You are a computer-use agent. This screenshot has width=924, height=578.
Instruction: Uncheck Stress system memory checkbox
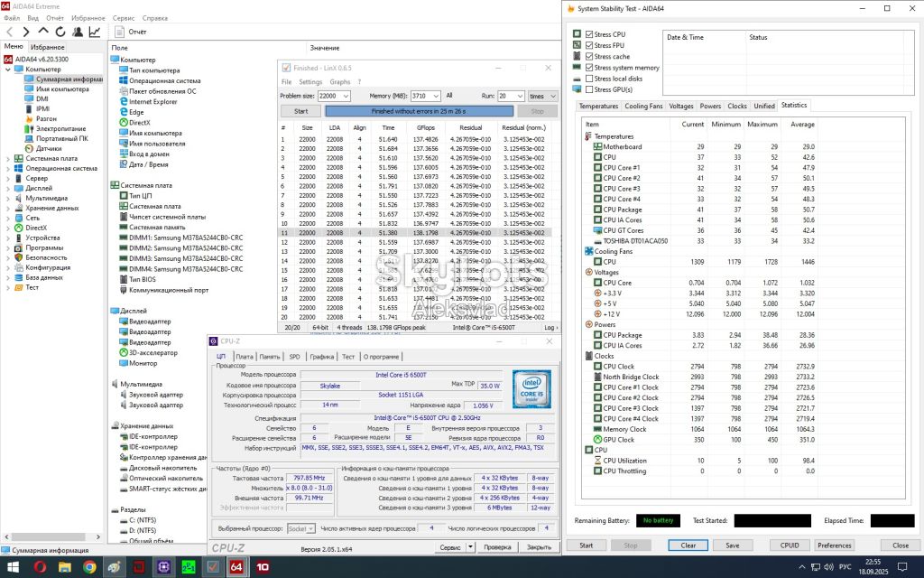(x=589, y=68)
